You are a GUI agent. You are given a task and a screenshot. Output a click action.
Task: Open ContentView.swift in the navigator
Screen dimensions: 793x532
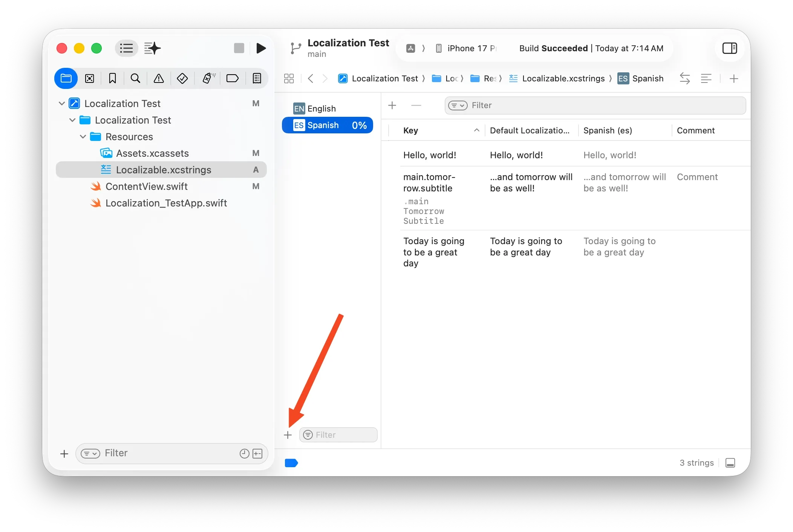click(x=146, y=187)
